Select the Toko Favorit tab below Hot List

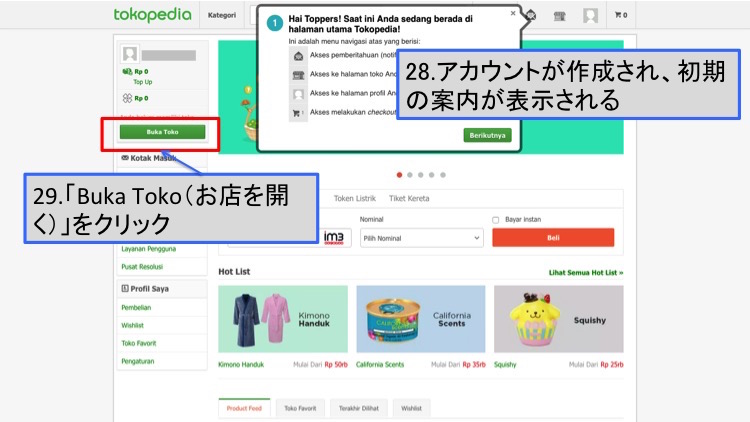point(300,408)
